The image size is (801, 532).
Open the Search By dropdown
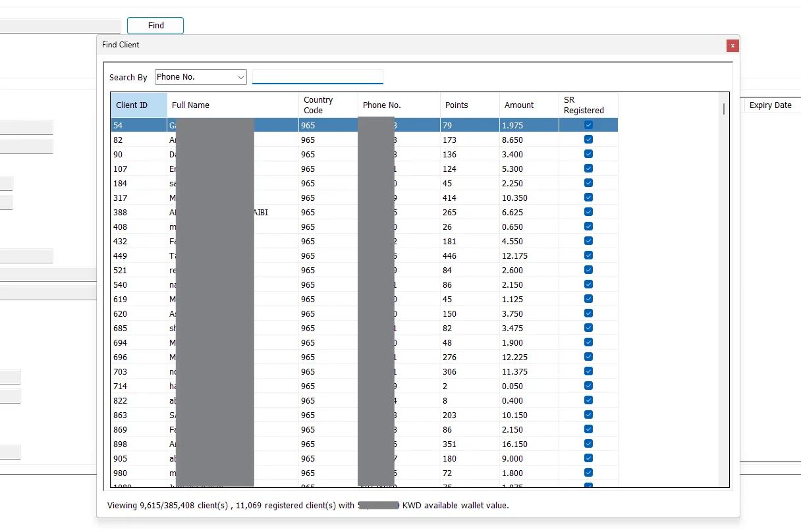click(x=201, y=77)
